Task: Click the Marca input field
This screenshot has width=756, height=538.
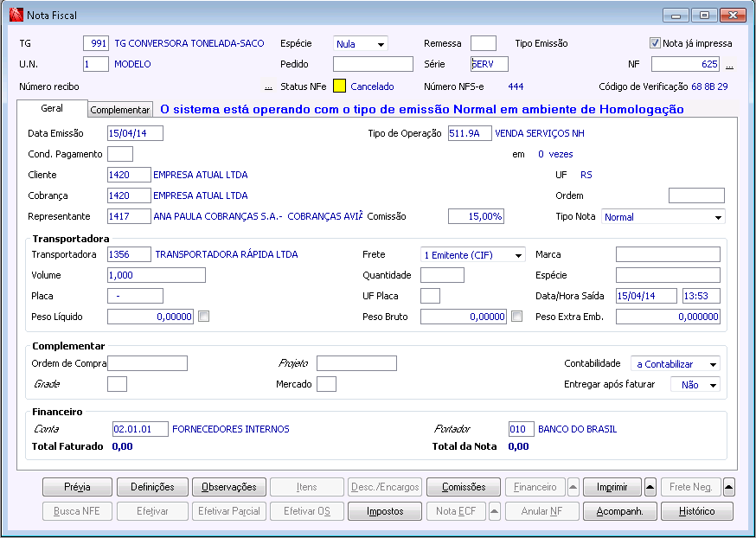Action: [x=668, y=254]
